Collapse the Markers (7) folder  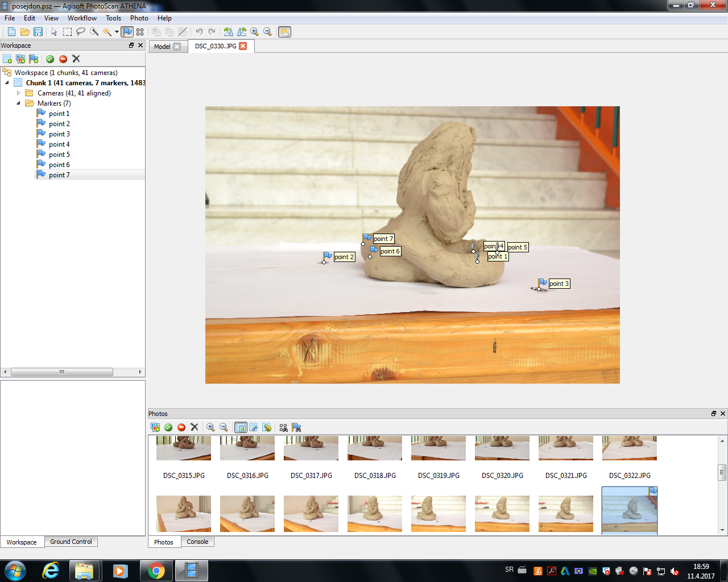tap(18, 103)
